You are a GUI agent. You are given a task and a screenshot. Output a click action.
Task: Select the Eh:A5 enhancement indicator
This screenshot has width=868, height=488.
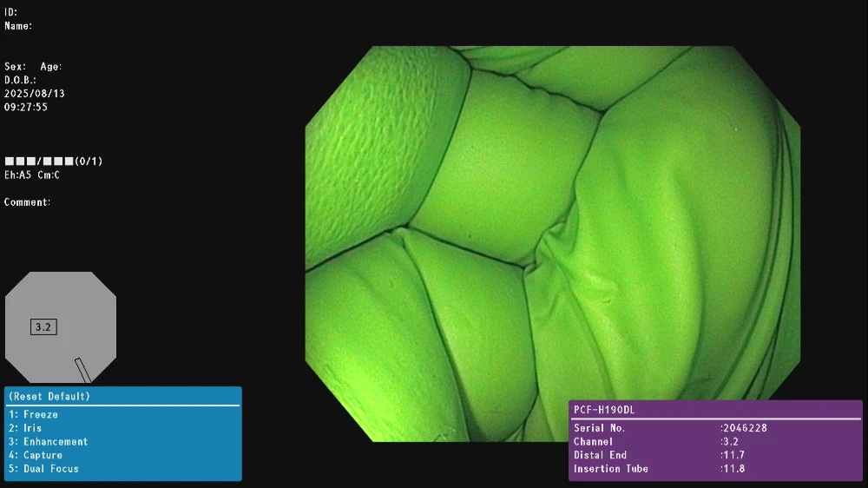pos(18,175)
